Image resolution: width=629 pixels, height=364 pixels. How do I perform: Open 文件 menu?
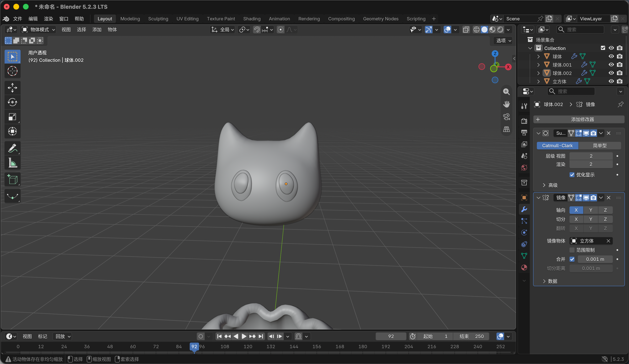point(17,19)
